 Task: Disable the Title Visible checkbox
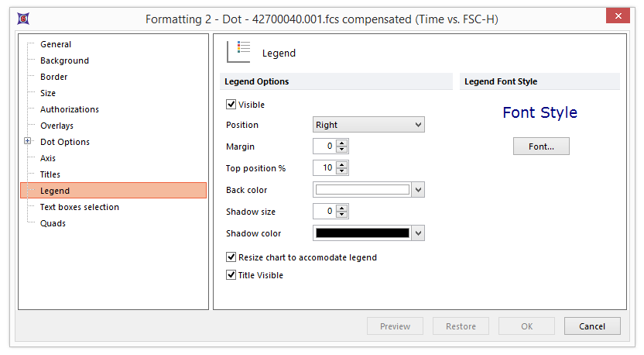(x=231, y=275)
